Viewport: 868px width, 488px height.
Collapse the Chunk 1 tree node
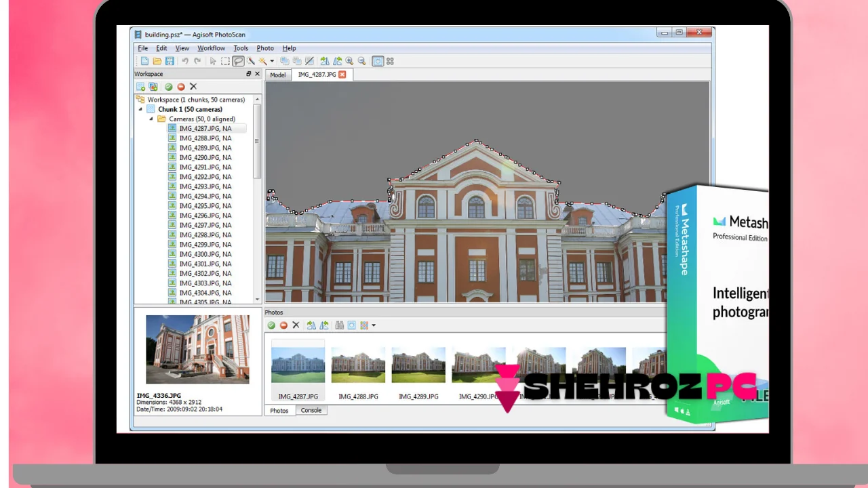pyautogui.click(x=141, y=109)
